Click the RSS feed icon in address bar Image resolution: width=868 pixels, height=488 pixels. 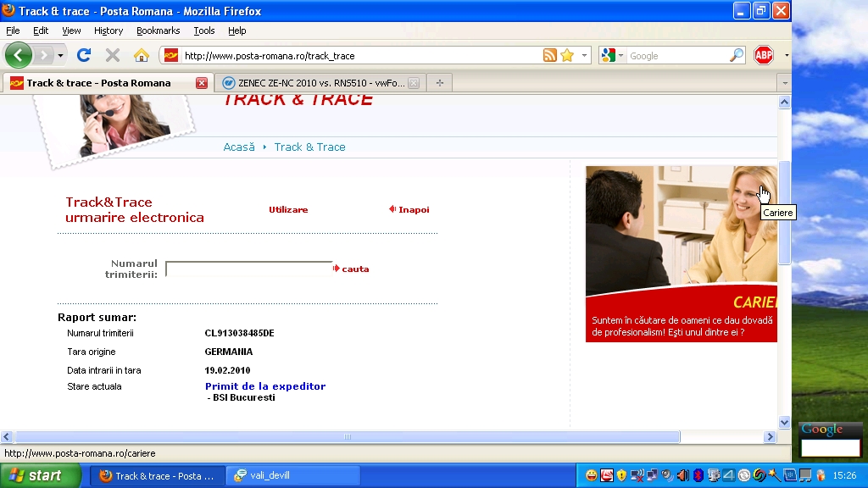549,55
